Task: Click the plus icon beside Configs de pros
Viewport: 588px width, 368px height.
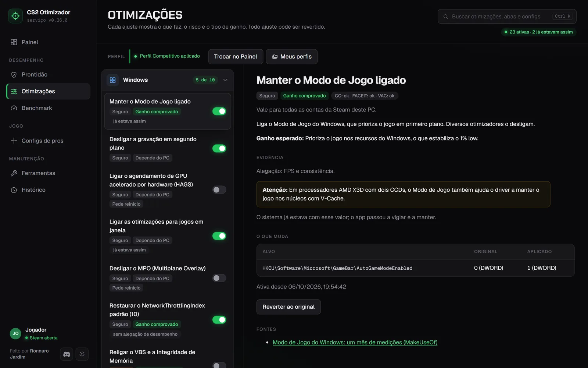Action: click(14, 141)
